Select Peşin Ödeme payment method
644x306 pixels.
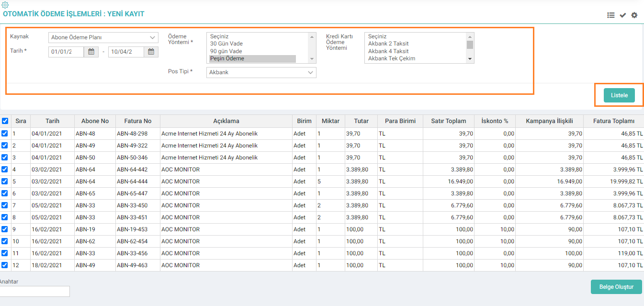coord(252,58)
